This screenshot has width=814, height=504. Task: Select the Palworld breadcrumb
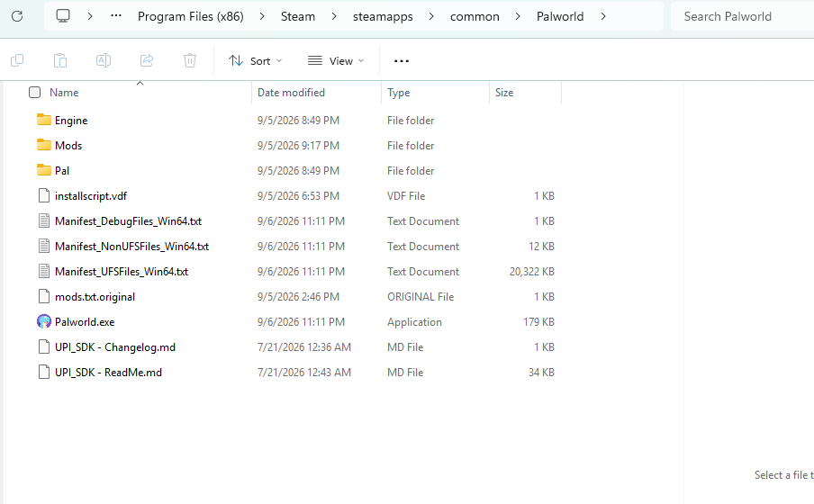click(x=560, y=16)
